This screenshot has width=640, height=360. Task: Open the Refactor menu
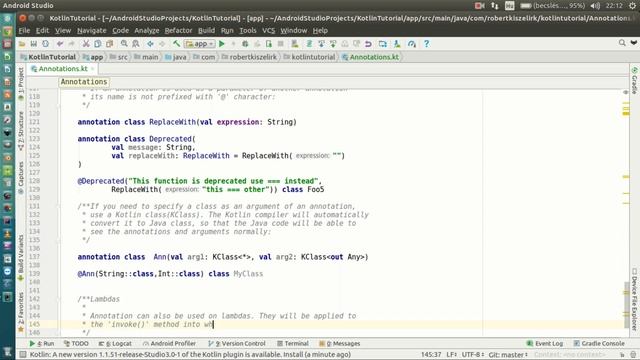tap(178, 31)
